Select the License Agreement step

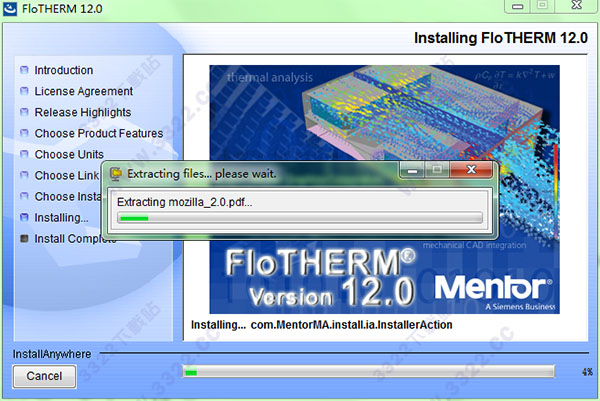click(x=83, y=91)
